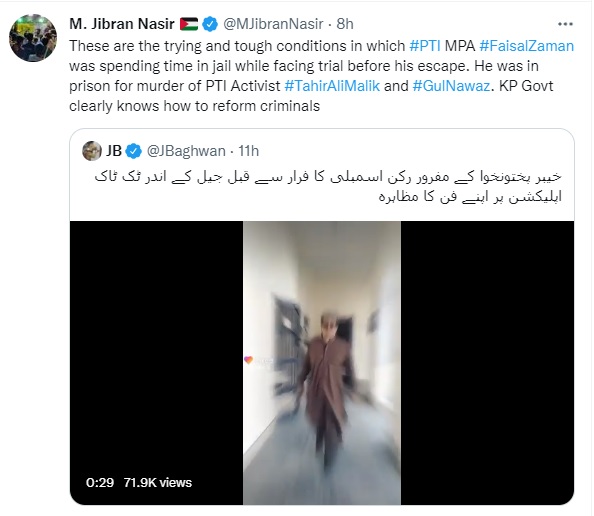Screen dimensions: 594x516
Task: Click the 71.9K views counter
Action: [x=158, y=483]
